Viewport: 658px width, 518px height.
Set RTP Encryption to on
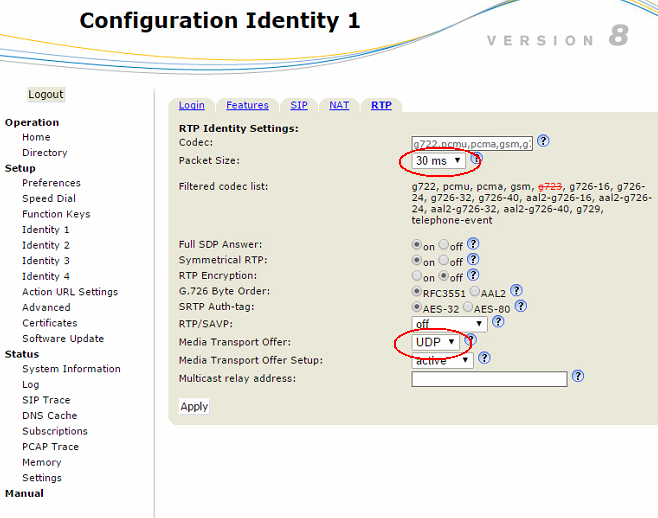417,277
